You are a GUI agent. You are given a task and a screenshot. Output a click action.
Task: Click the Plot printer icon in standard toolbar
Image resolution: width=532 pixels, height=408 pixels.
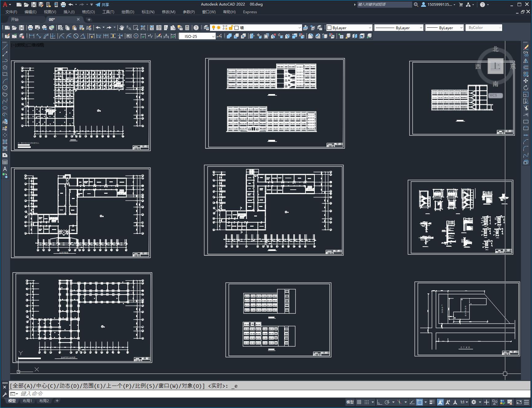[x=30, y=28]
